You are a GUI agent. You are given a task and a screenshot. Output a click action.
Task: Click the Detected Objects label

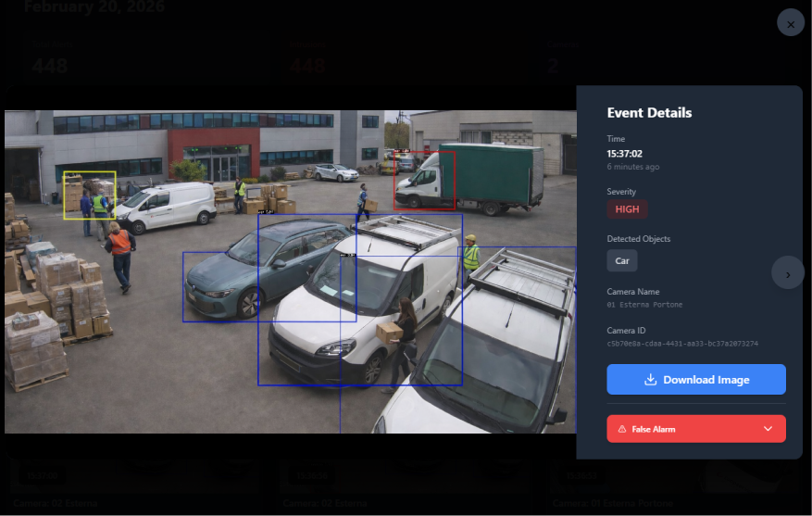coord(638,239)
